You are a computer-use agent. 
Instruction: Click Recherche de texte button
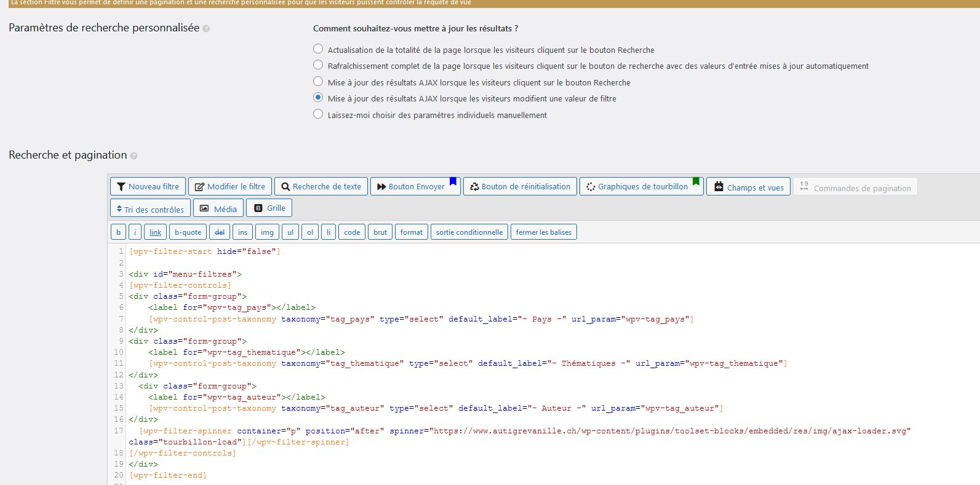tap(321, 186)
